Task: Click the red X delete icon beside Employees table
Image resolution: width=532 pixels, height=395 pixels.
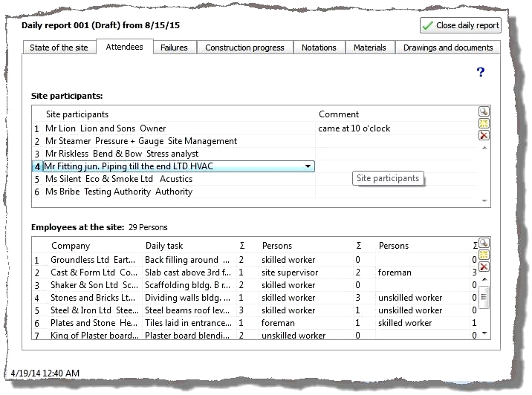Action: pos(484,267)
